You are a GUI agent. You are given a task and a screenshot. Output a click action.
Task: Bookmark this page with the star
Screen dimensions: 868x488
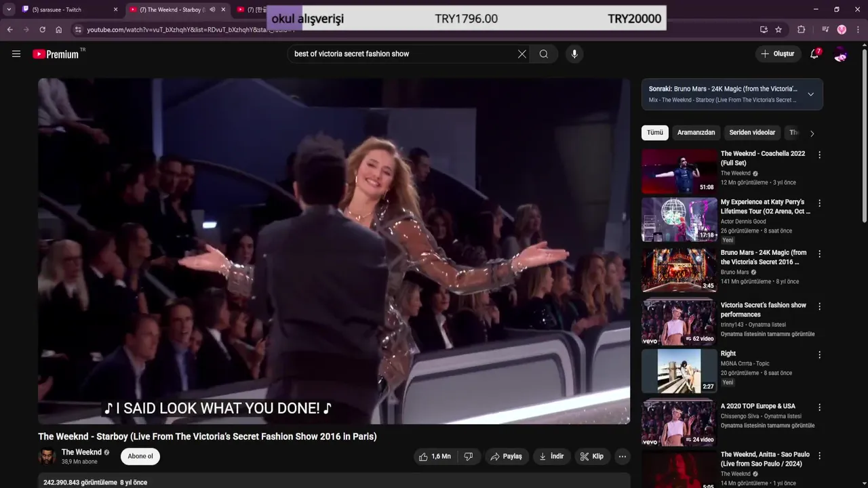point(778,30)
